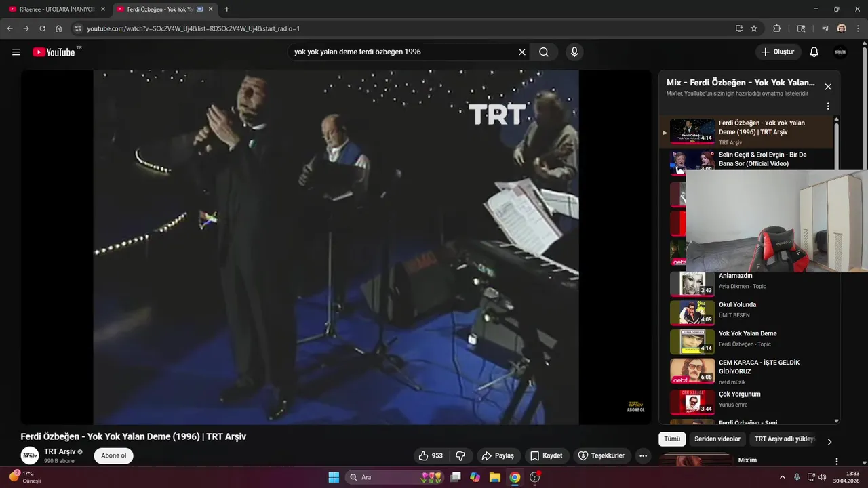Go forward in browser history
The height and width of the screenshot is (488, 868).
point(26,28)
